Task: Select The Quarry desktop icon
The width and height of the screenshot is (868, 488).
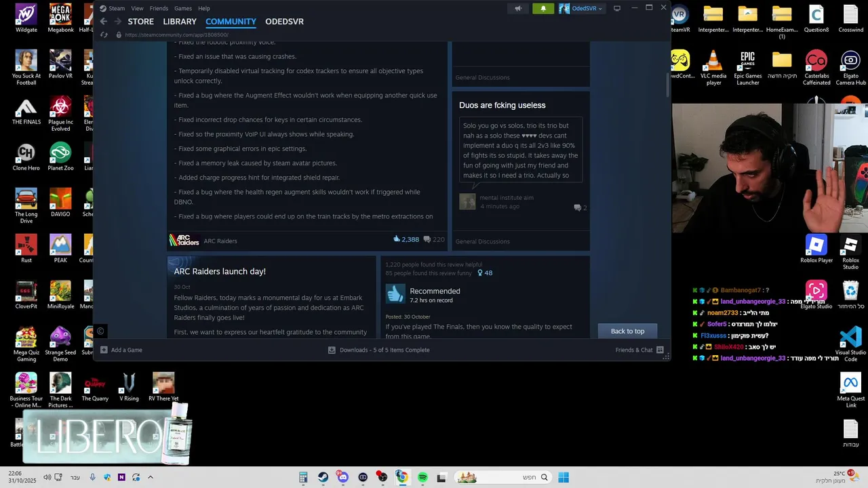Action: click(95, 387)
